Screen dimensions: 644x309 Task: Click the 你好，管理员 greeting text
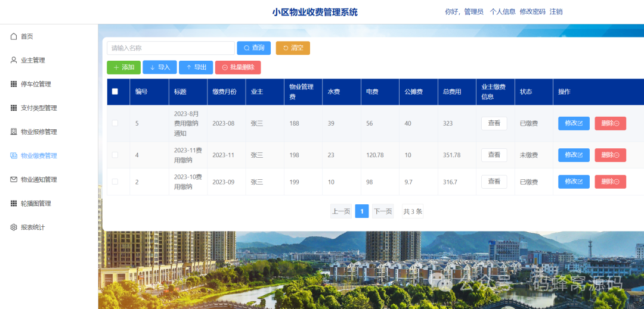pos(464,12)
